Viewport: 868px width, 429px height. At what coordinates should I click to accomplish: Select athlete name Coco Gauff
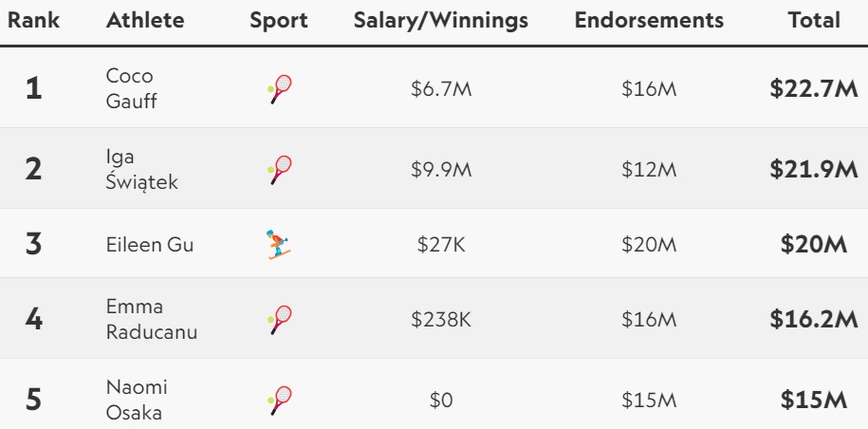pyautogui.click(x=131, y=88)
